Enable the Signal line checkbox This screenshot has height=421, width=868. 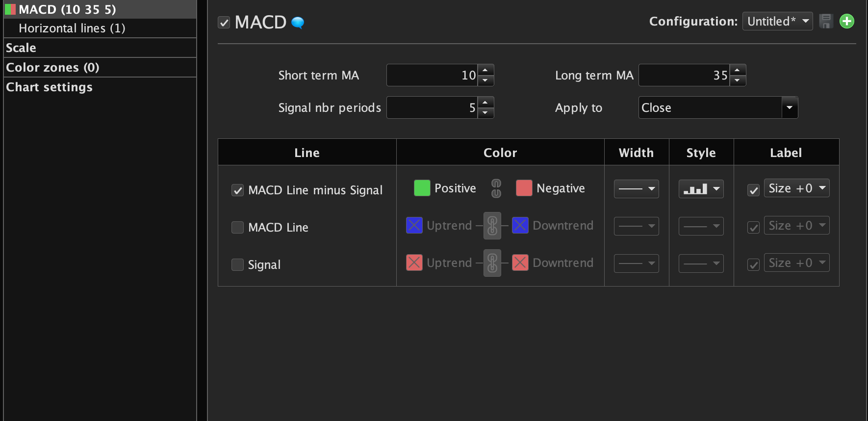click(238, 265)
